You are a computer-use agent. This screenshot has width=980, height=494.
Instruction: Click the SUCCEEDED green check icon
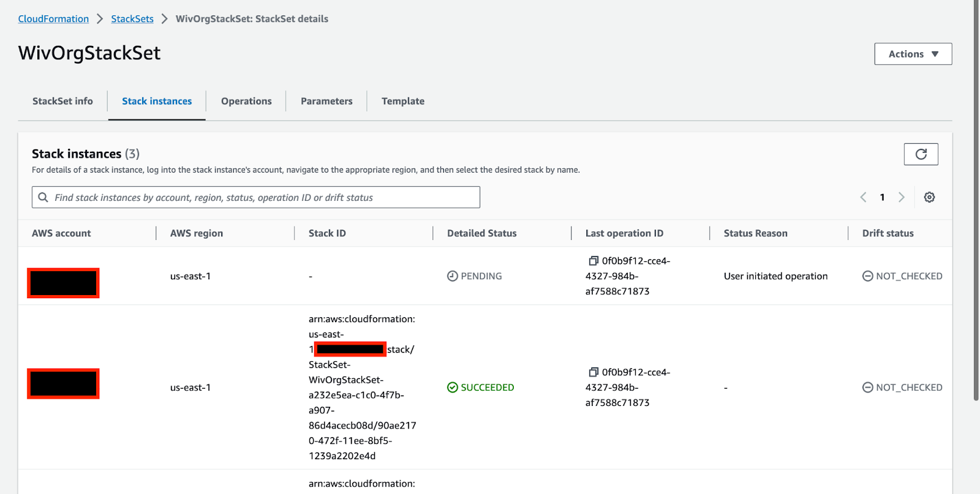[x=453, y=387]
